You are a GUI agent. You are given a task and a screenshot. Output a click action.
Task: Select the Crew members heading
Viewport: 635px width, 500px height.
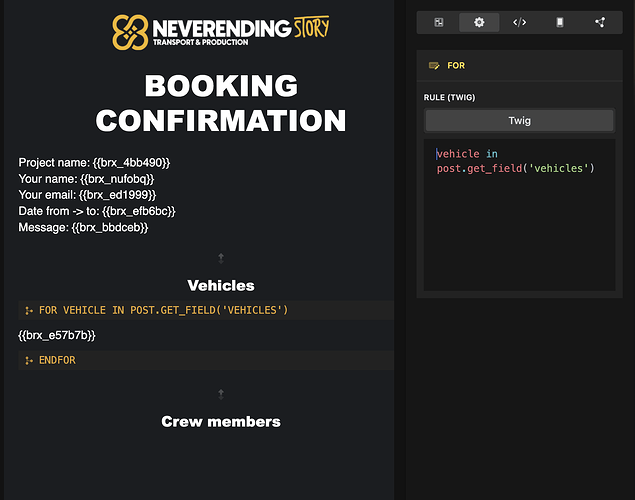[x=221, y=422]
